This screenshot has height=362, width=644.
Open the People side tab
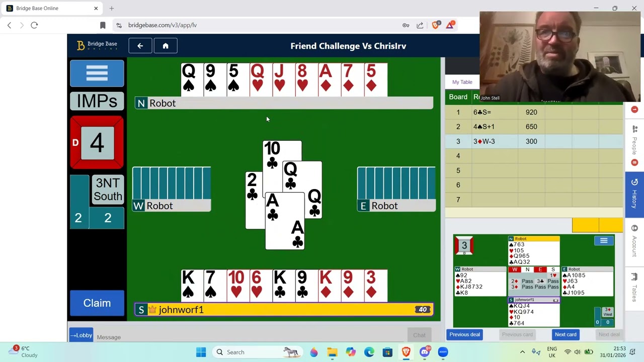click(634, 139)
